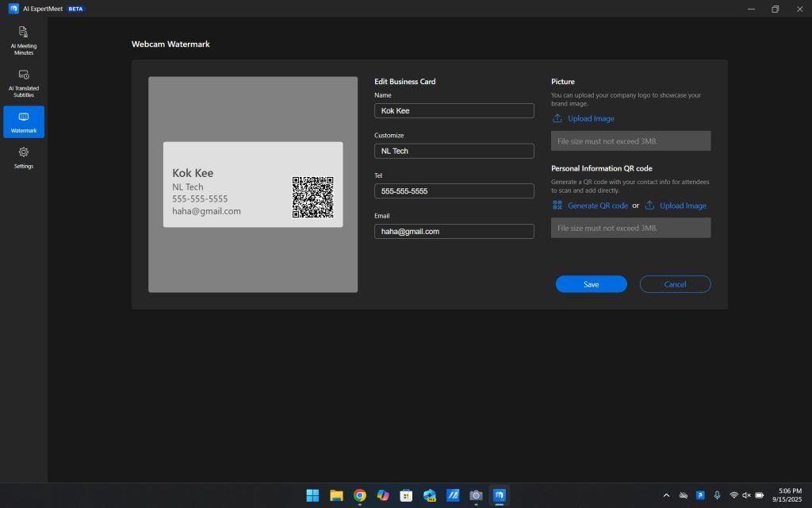
Task: Click the Generate QR code icon
Action: click(557, 206)
